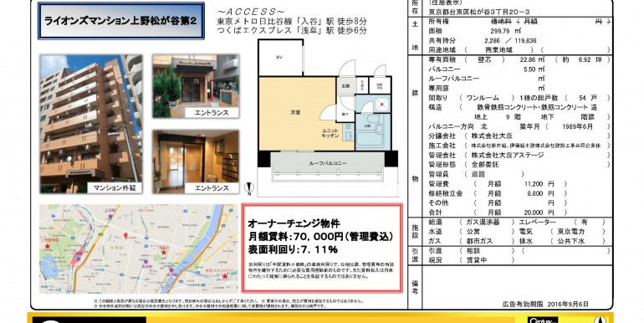Select the red star at 東京スカイツリー

click(x=225, y=277)
